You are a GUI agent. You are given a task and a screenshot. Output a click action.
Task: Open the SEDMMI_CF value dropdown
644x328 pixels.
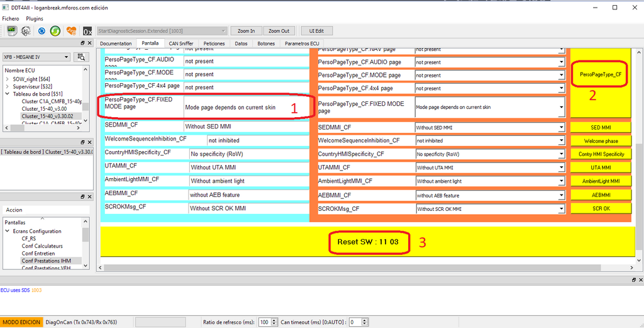[562, 128]
